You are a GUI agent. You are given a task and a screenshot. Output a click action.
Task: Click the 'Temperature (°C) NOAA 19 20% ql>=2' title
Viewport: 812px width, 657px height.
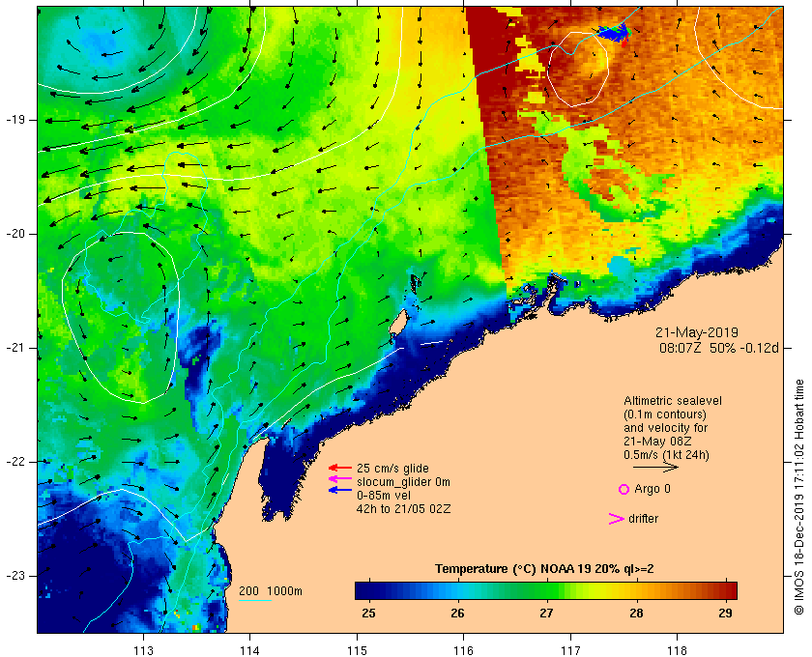[544, 569]
